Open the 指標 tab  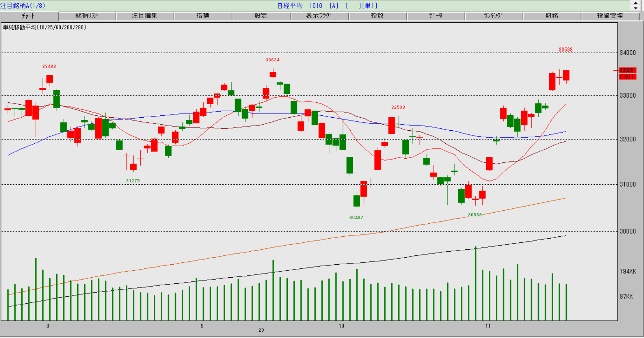203,16
